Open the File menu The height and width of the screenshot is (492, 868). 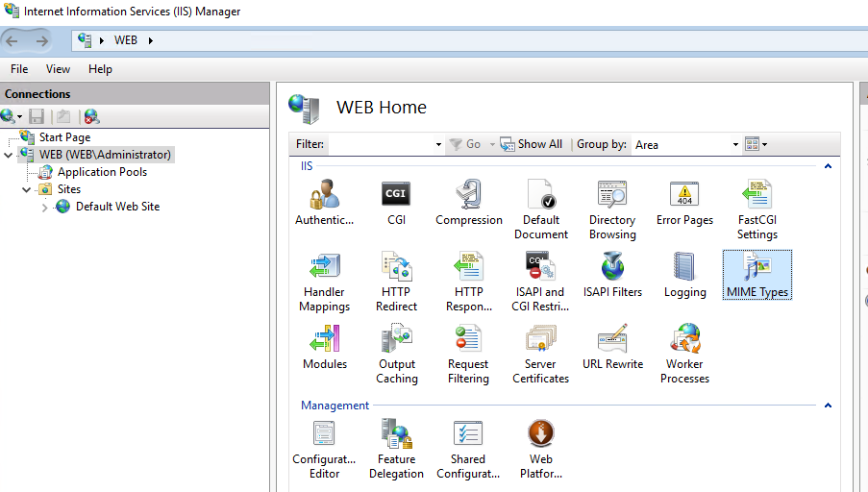(x=19, y=69)
